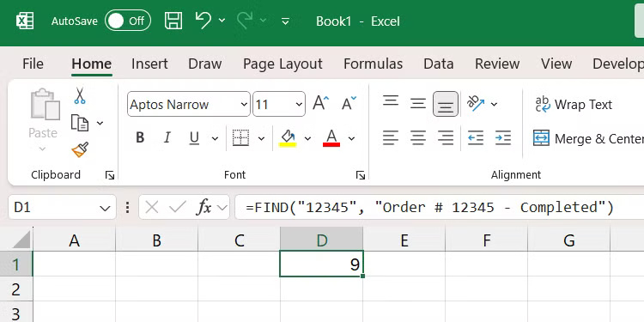Click Merge & Center button
644x322 pixels.
588,138
